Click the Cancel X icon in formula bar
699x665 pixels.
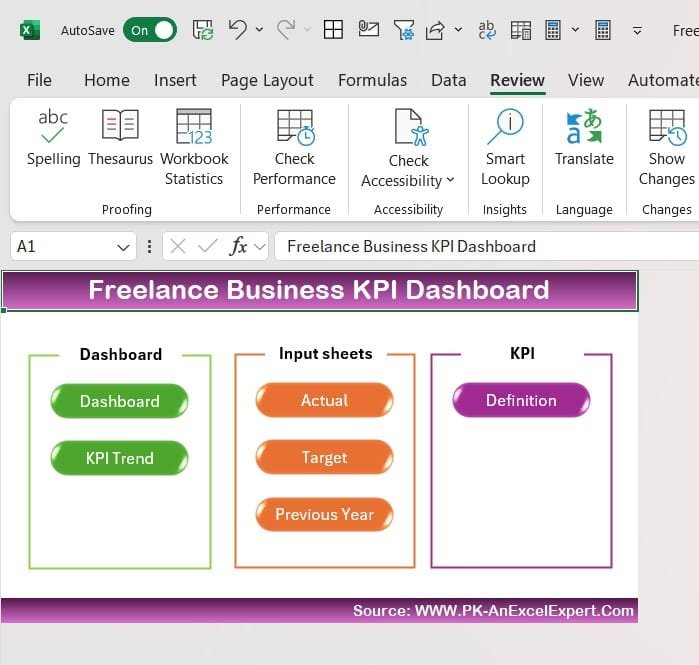pos(178,246)
